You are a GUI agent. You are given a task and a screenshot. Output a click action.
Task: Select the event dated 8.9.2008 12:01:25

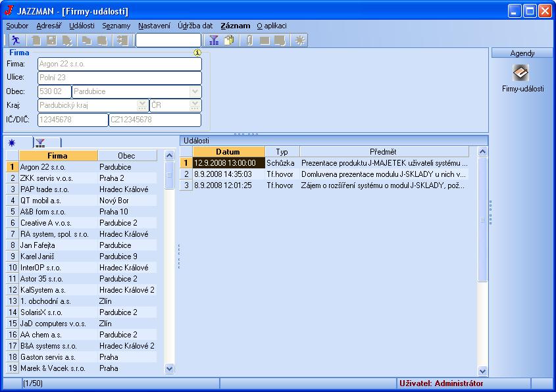[324, 185]
